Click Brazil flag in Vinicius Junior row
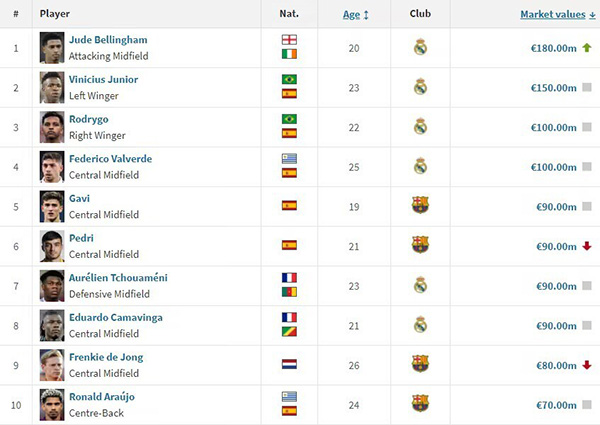The image size is (600, 425). point(289,79)
